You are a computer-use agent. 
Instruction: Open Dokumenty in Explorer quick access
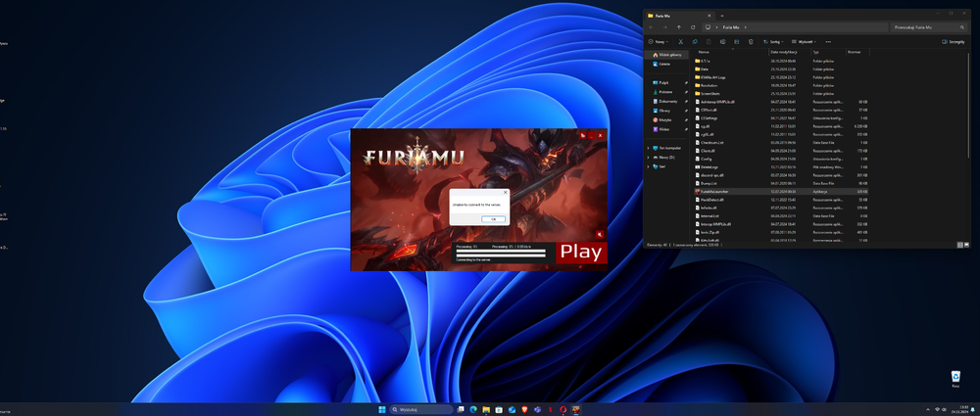[666, 101]
